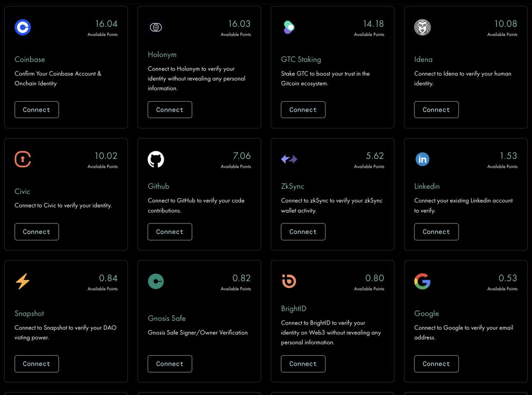Click the BrightID logo icon
Viewport: 532px width, 395px height.
point(289,281)
